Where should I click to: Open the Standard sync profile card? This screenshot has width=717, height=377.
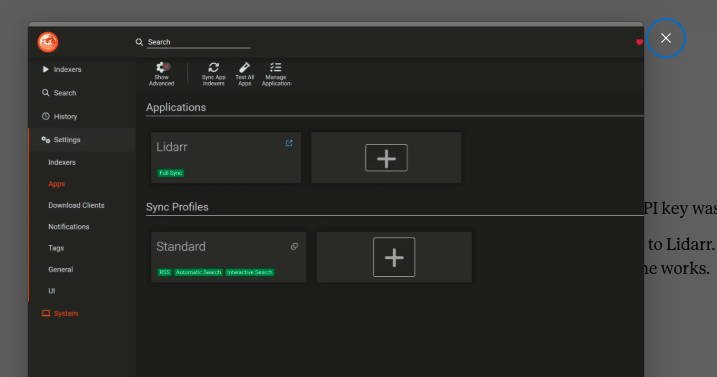[x=229, y=257]
